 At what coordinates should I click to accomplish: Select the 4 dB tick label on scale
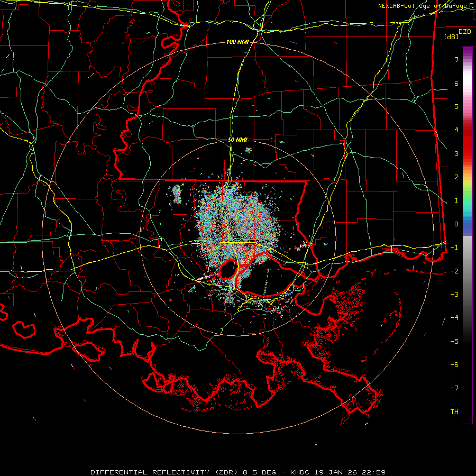(x=456, y=130)
